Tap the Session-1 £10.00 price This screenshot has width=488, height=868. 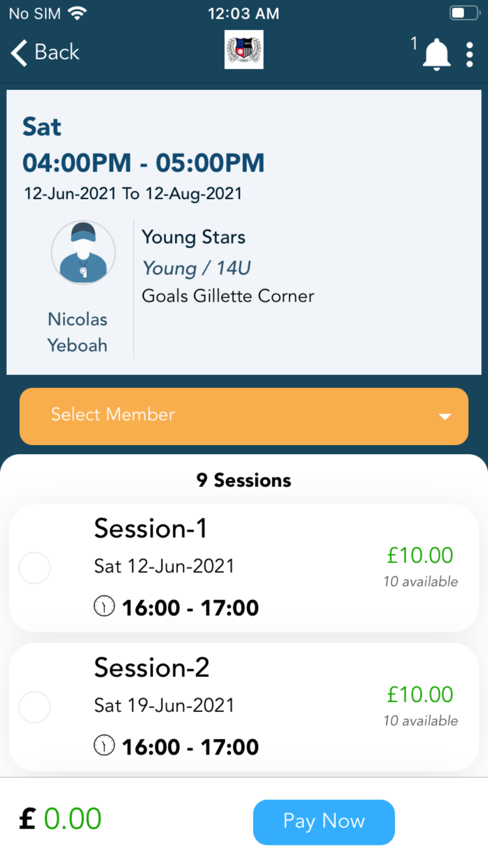click(x=420, y=555)
